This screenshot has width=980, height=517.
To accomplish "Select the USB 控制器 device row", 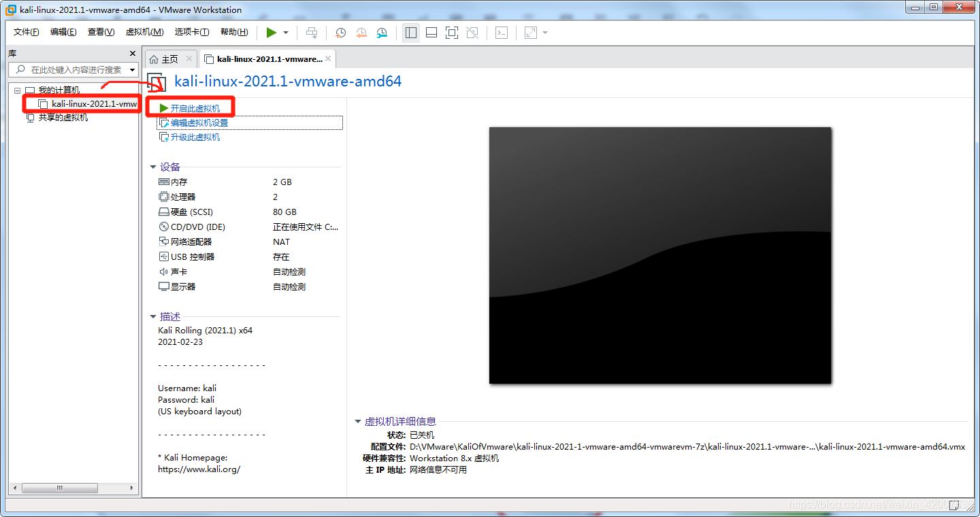I will coord(249,256).
